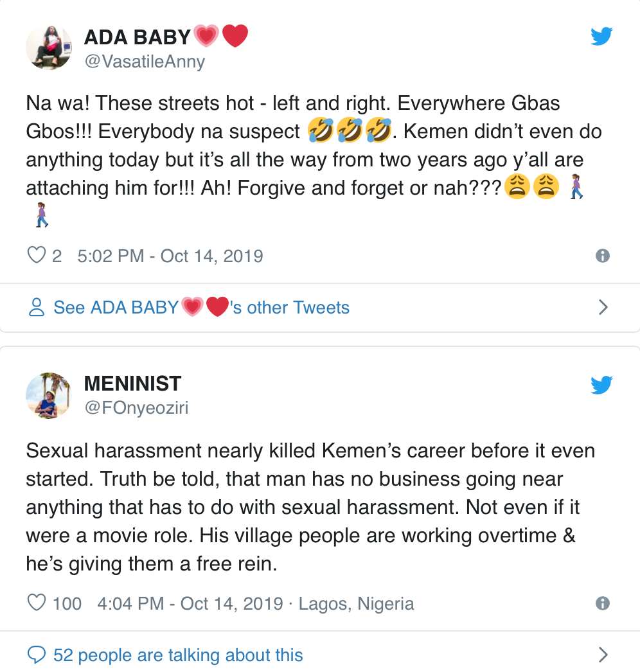Expand chevron next to ADA BABY's other Tweets

[x=603, y=308]
